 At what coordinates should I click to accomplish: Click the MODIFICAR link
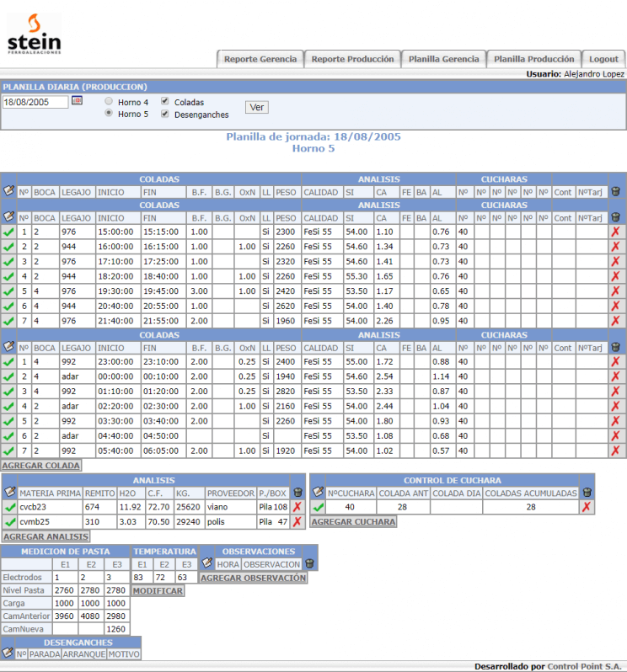click(x=158, y=591)
